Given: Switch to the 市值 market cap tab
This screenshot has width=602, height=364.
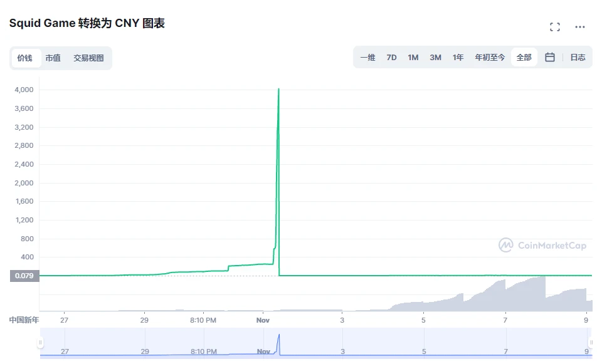Looking at the screenshot, I should click(53, 58).
